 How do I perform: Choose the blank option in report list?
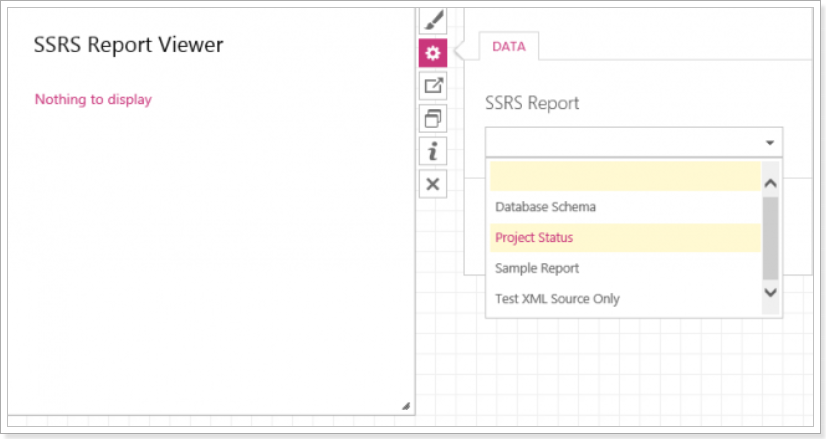625,177
